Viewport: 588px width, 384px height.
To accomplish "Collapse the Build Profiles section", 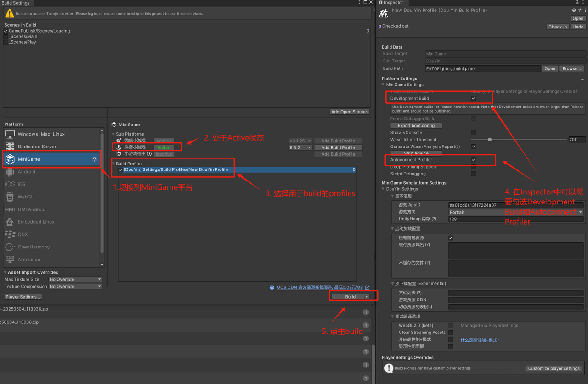I will coord(113,164).
